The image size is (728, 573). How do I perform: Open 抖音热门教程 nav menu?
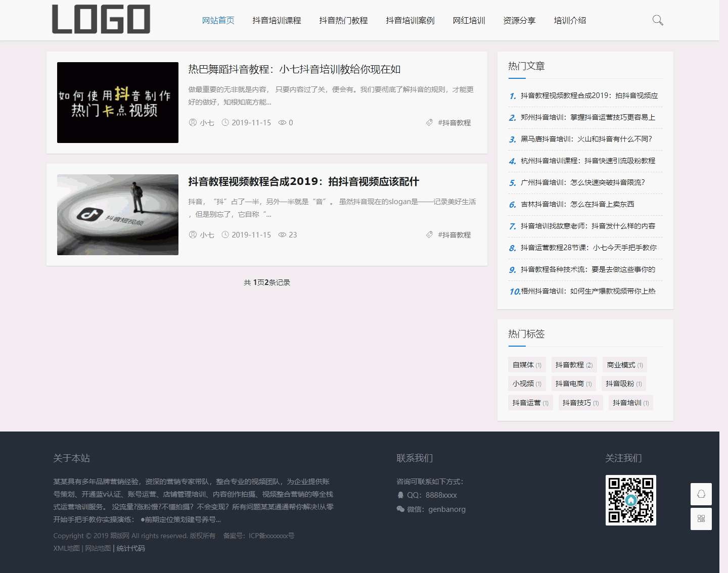[x=343, y=21]
